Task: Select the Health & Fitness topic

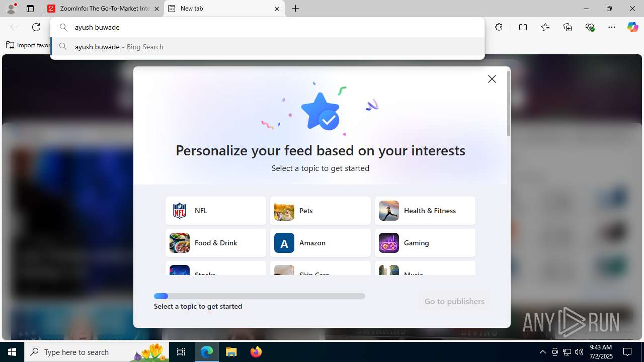Action: click(x=425, y=211)
